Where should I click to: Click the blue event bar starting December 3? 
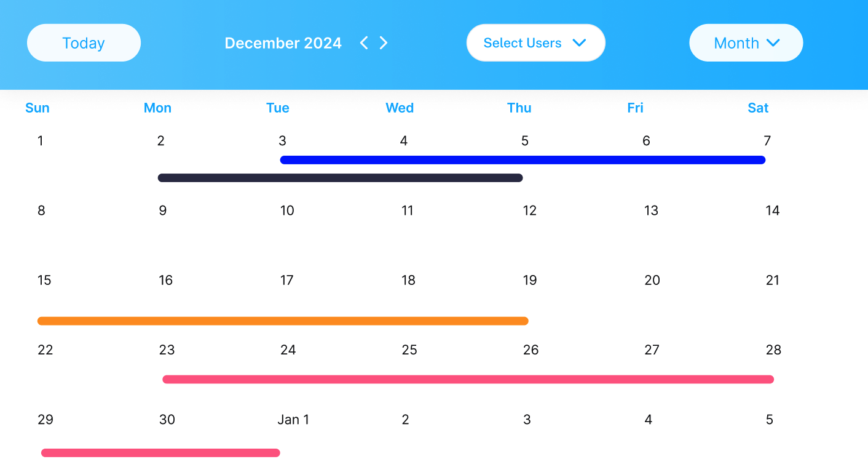click(x=523, y=160)
